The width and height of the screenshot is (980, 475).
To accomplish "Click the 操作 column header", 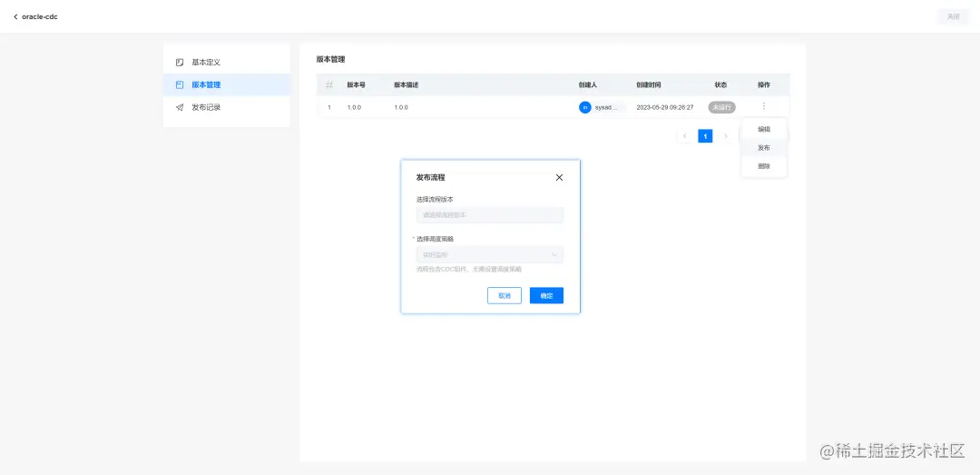I will [764, 84].
